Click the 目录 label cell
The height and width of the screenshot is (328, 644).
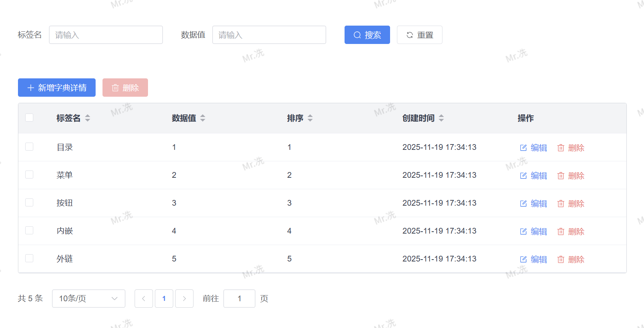(x=65, y=147)
